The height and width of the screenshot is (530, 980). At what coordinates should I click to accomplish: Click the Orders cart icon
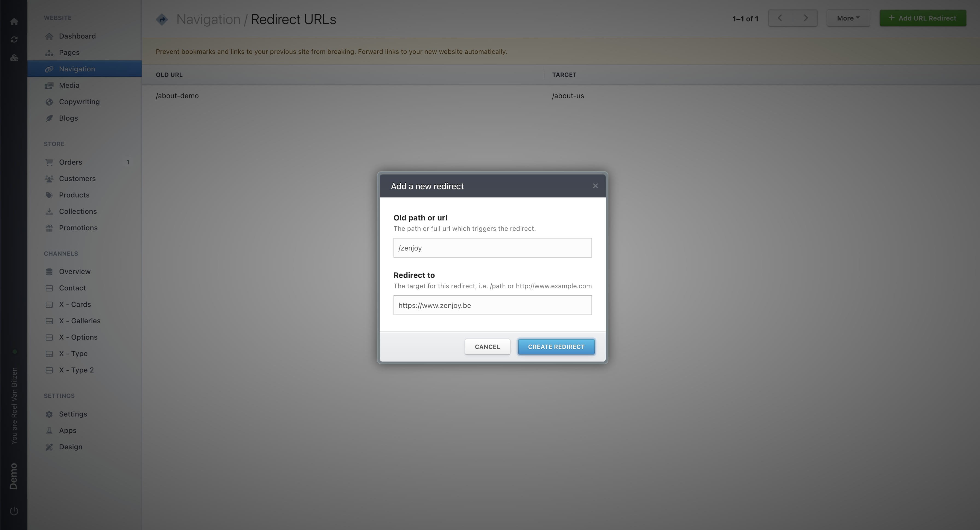(x=49, y=162)
